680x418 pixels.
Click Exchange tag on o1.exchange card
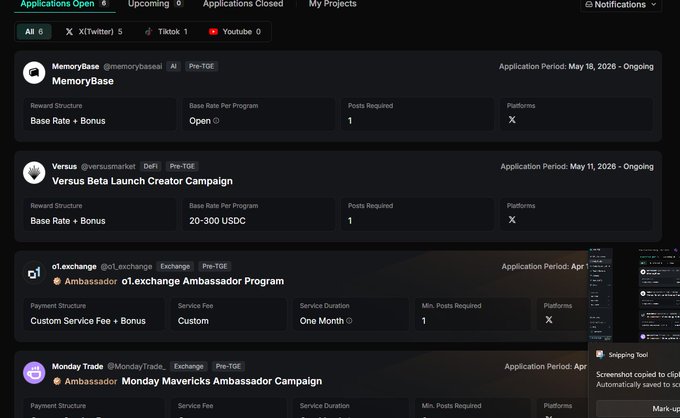pos(175,267)
